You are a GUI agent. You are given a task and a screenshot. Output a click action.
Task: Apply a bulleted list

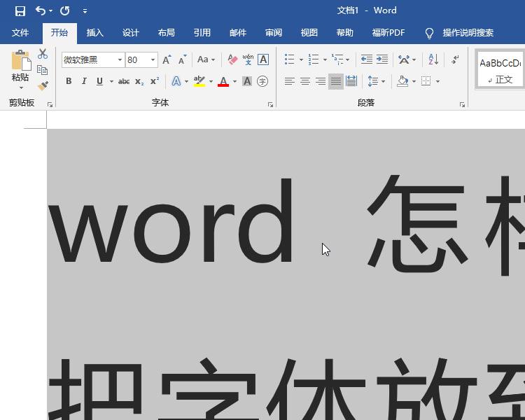click(x=289, y=59)
